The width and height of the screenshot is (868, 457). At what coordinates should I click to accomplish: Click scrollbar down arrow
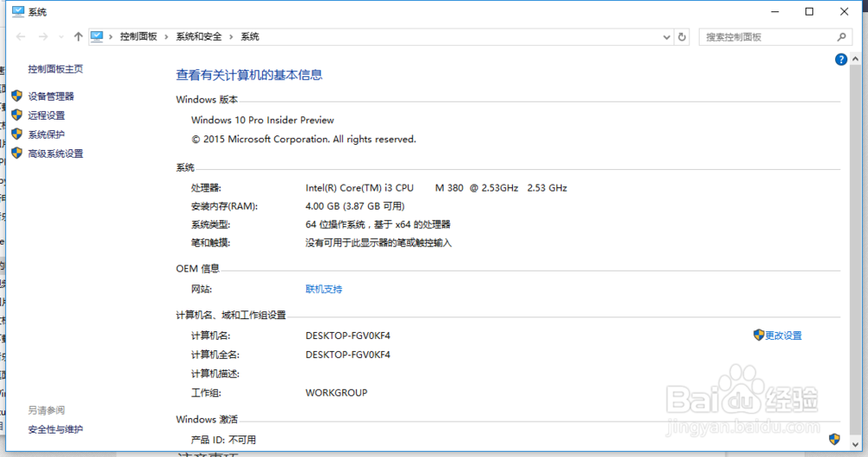pyautogui.click(x=855, y=444)
